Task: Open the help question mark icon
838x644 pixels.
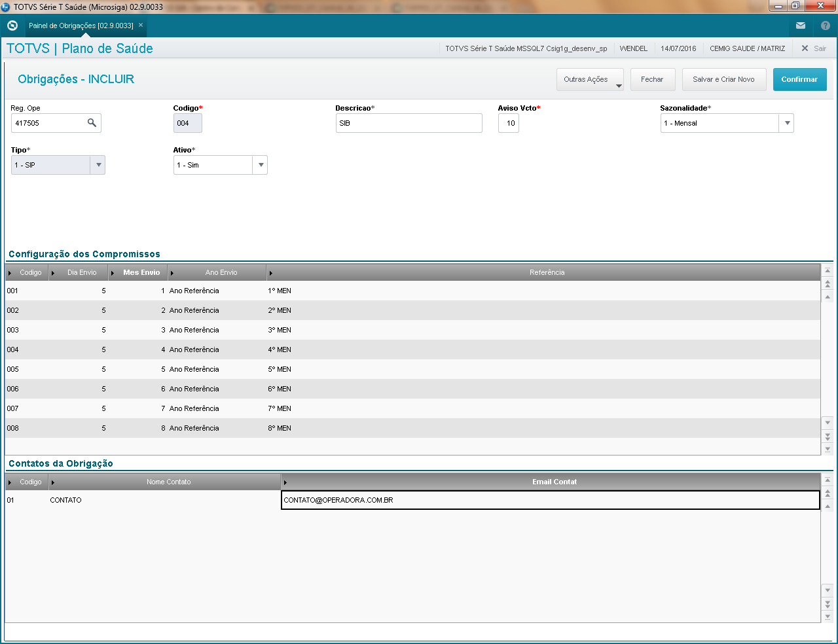Action: (x=826, y=26)
